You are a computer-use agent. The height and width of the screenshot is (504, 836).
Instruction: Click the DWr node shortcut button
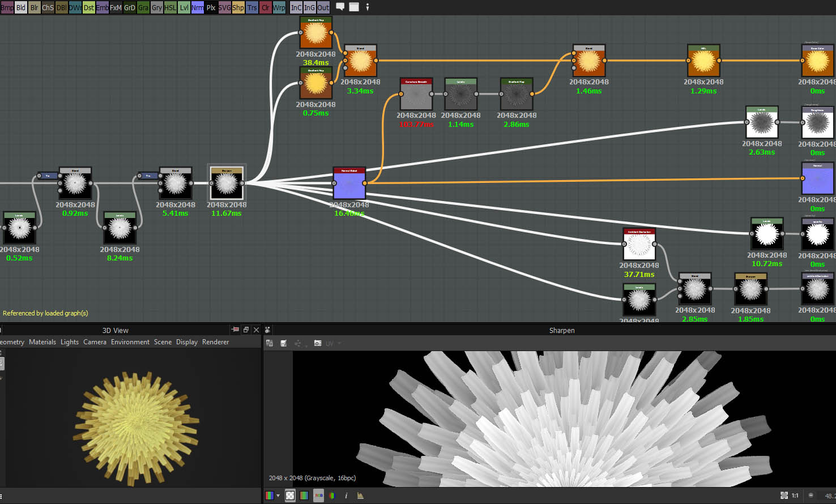tap(75, 7)
